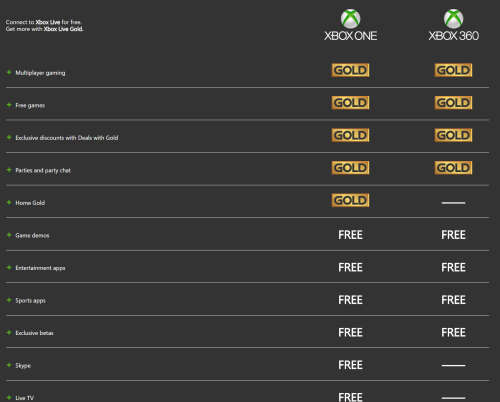Select the Entertainment apps feature label
Image resolution: width=500 pixels, height=402 pixels.
[x=40, y=268]
